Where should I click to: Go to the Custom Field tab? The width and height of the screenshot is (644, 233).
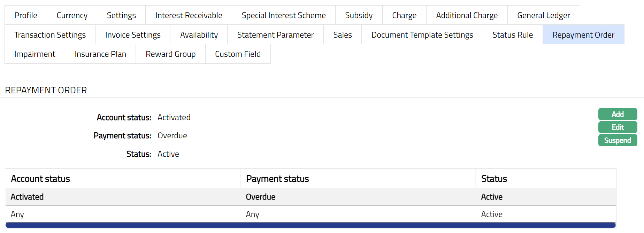tap(238, 54)
